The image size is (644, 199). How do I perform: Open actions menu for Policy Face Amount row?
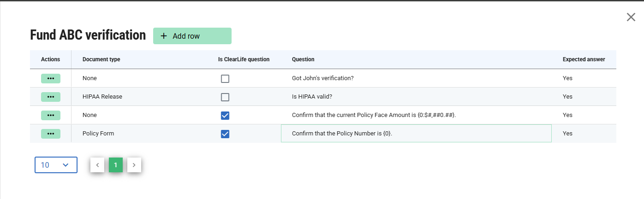coord(51,115)
